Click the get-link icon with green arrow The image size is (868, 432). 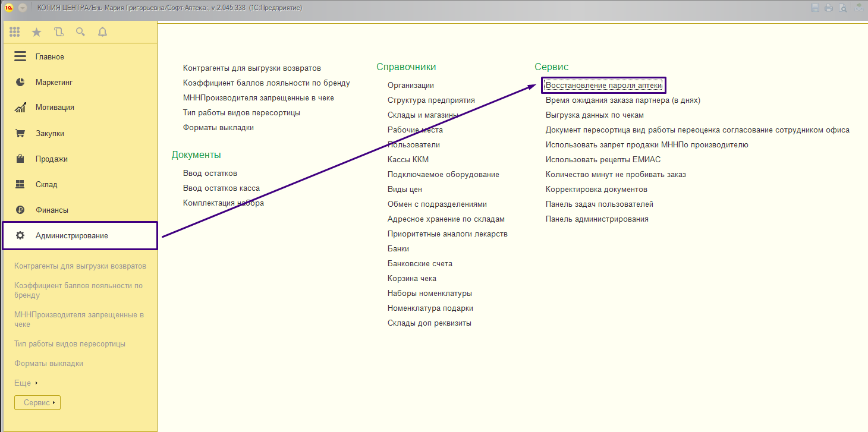click(860, 8)
